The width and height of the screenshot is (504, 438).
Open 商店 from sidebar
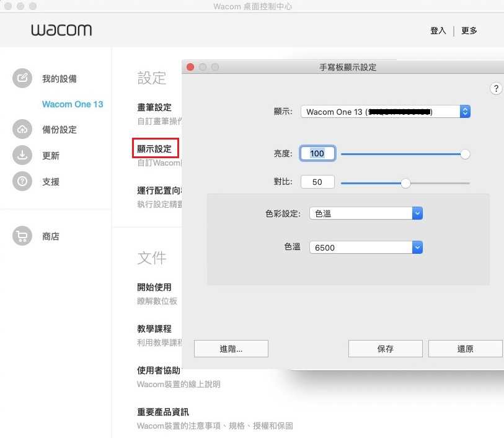(x=51, y=236)
